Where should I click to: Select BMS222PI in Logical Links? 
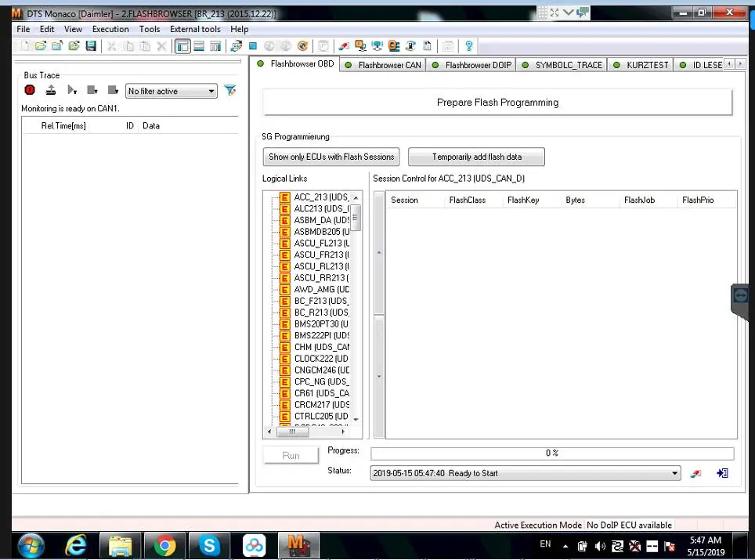tap(321, 335)
